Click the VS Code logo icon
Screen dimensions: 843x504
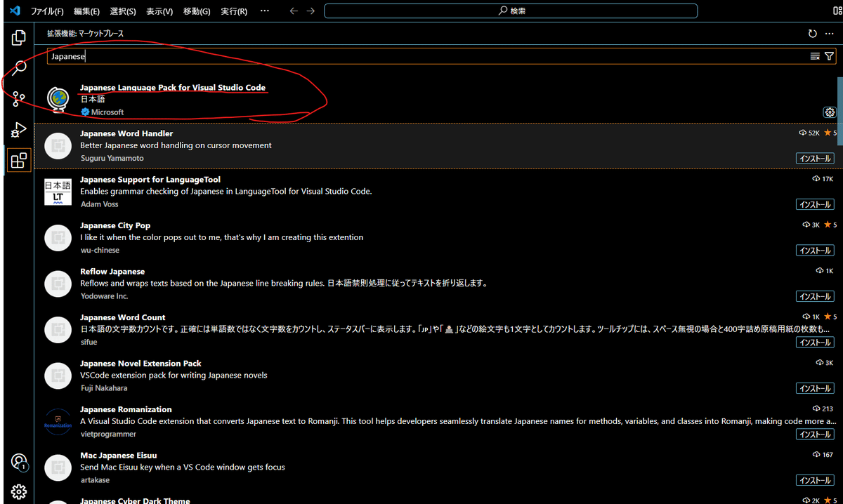tap(15, 11)
